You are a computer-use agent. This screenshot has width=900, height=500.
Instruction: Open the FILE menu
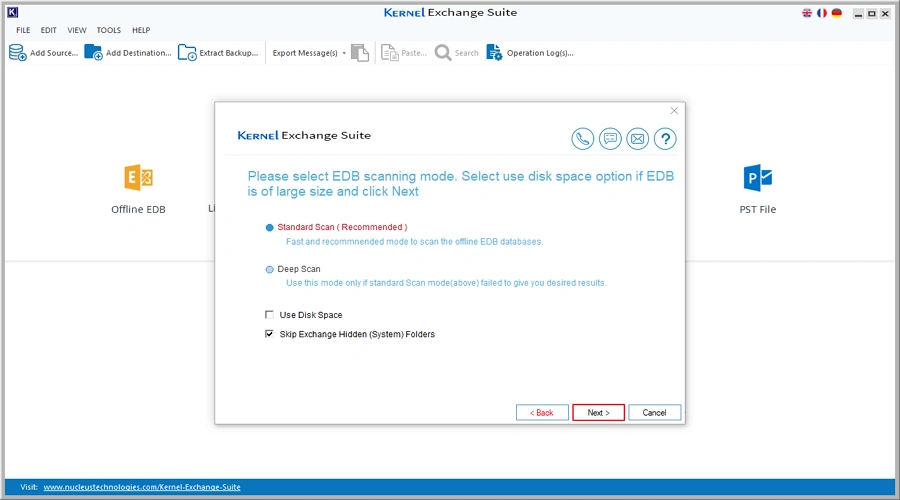(x=23, y=30)
